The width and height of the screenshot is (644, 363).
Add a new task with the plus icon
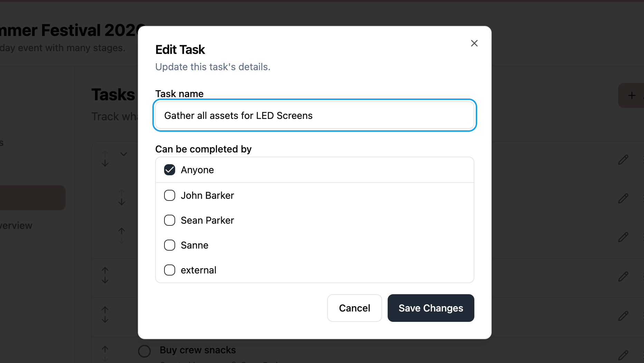coord(632,95)
